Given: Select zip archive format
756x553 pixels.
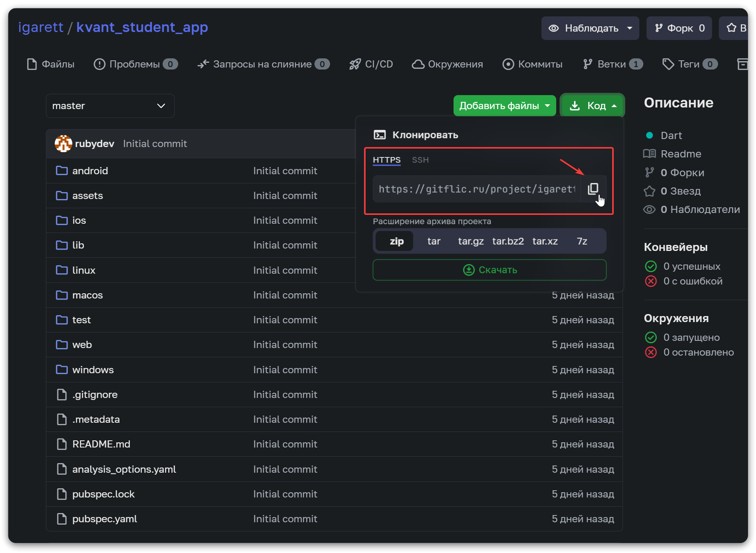Looking at the screenshot, I should 396,241.
